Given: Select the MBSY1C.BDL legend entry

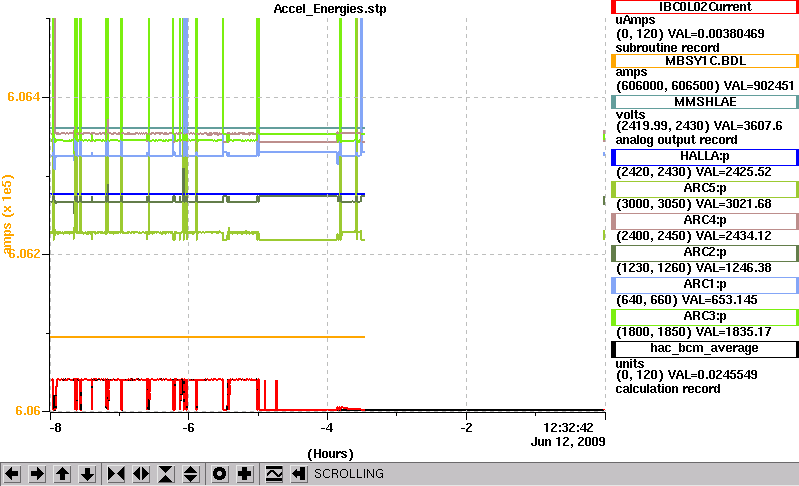Looking at the screenshot, I should click(x=705, y=61).
